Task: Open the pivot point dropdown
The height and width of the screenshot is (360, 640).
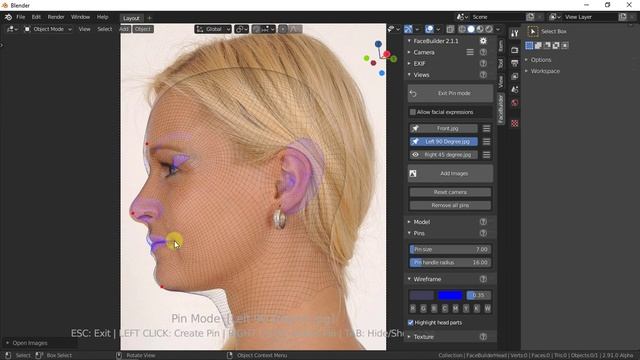Action: (x=241, y=29)
